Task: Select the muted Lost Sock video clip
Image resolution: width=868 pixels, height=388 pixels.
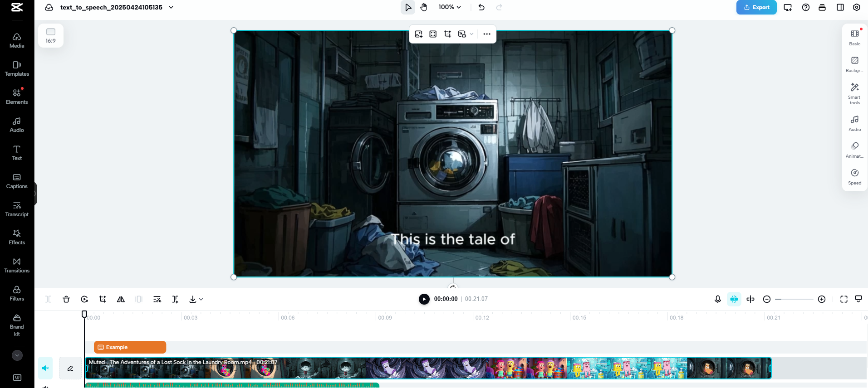Action: (428, 368)
